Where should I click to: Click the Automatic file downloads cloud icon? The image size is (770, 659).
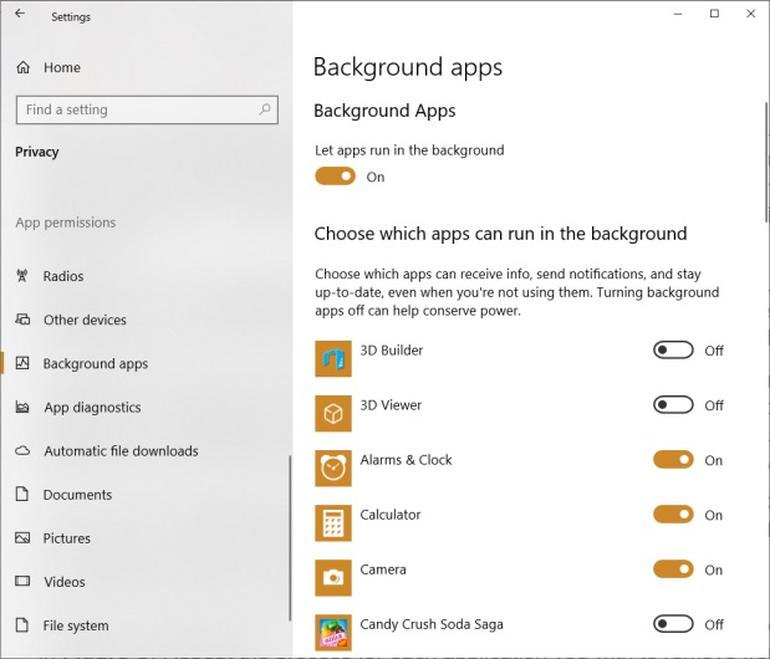pyautogui.click(x=23, y=451)
